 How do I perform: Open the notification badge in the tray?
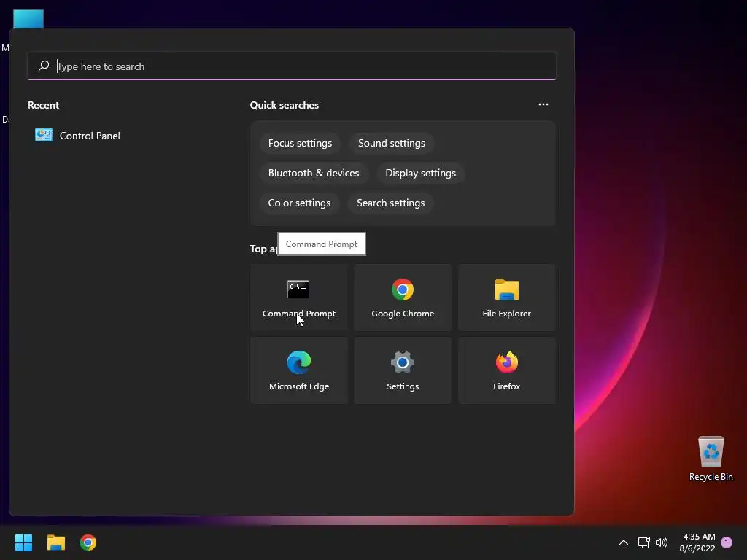coord(727,542)
